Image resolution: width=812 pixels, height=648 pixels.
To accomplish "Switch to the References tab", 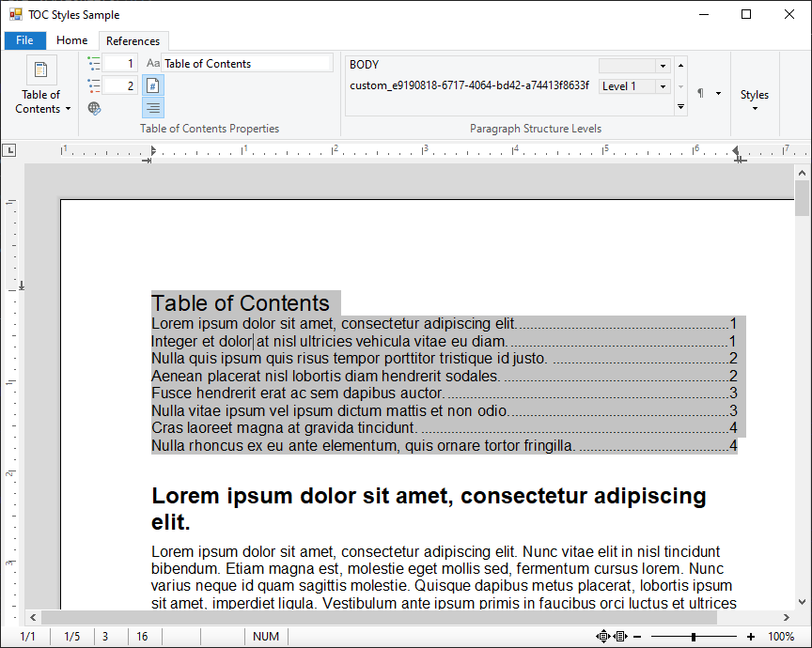I will [133, 41].
